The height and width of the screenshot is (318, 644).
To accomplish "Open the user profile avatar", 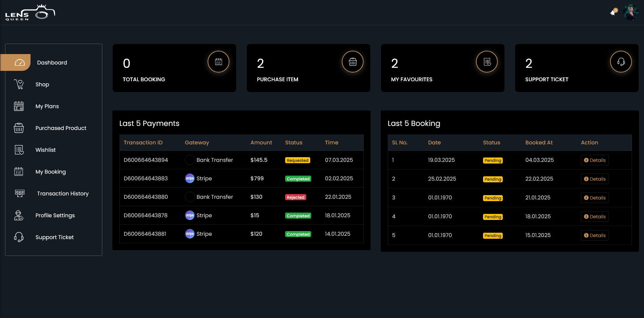I will coord(630,12).
